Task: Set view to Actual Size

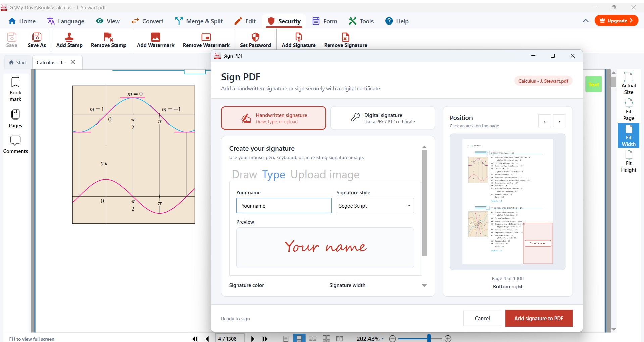Action: pyautogui.click(x=629, y=83)
